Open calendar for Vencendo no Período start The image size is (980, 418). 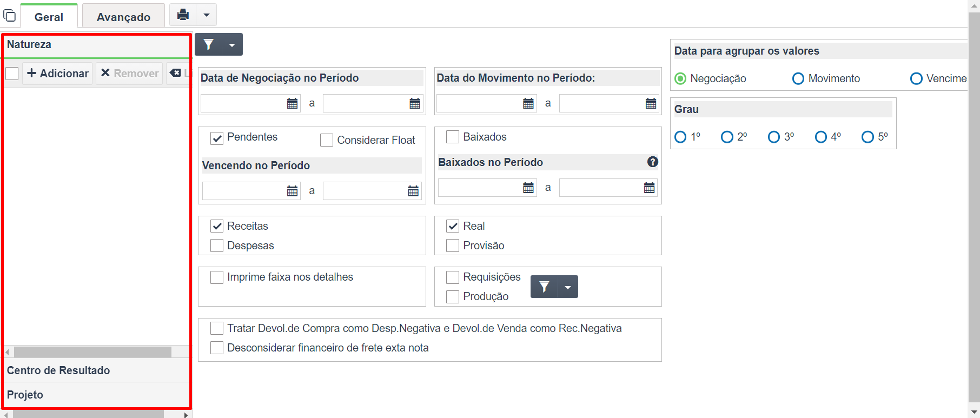[292, 191]
